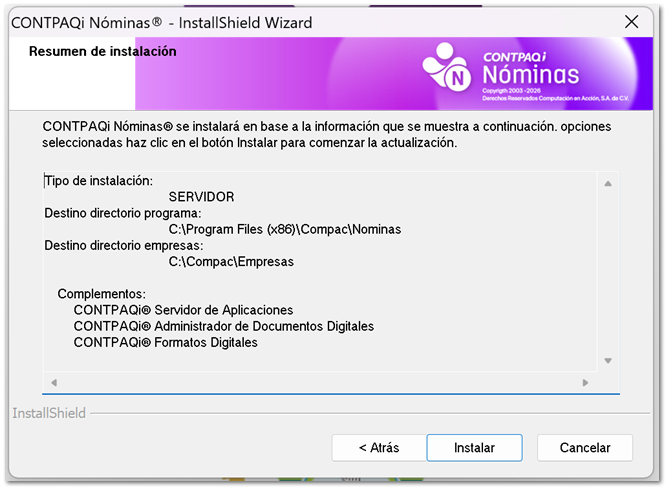Click the summary scroll up arrow

[608, 184]
